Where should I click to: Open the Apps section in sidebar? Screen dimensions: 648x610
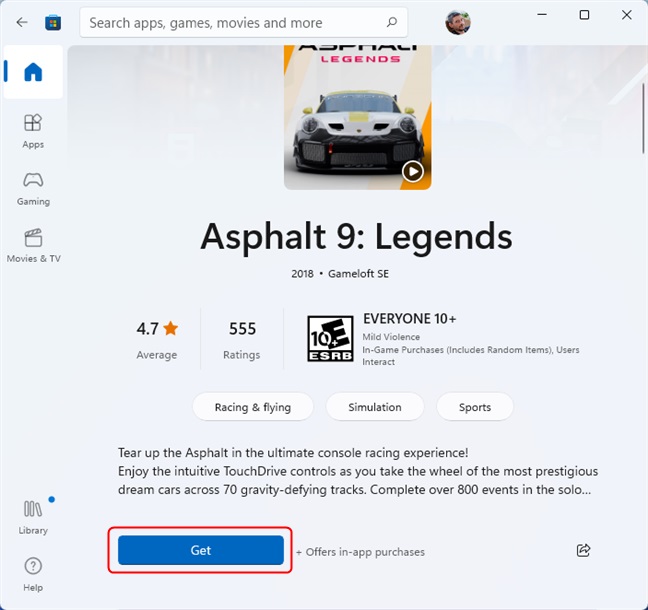pos(33,131)
